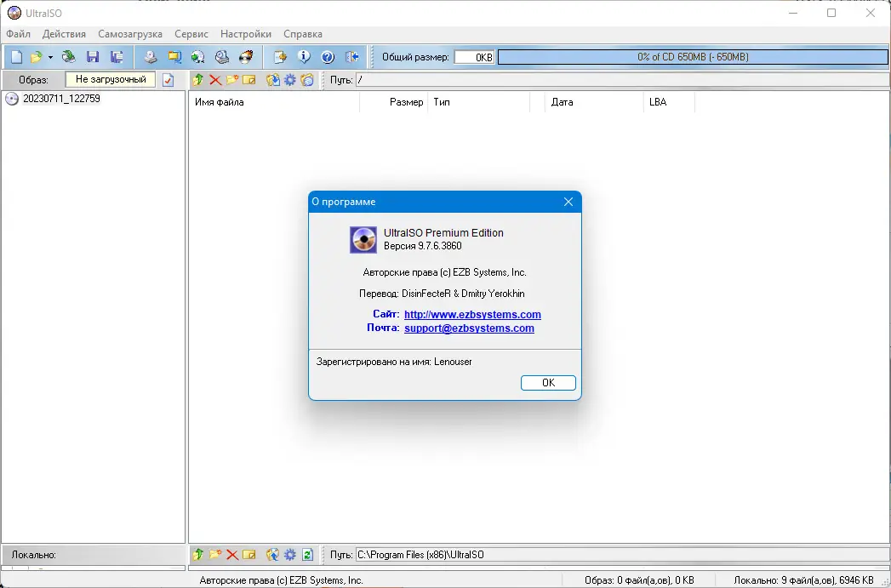This screenshot has width=891, height=588.
Task: Click the Save As icon
Action: tap(117, 57)
